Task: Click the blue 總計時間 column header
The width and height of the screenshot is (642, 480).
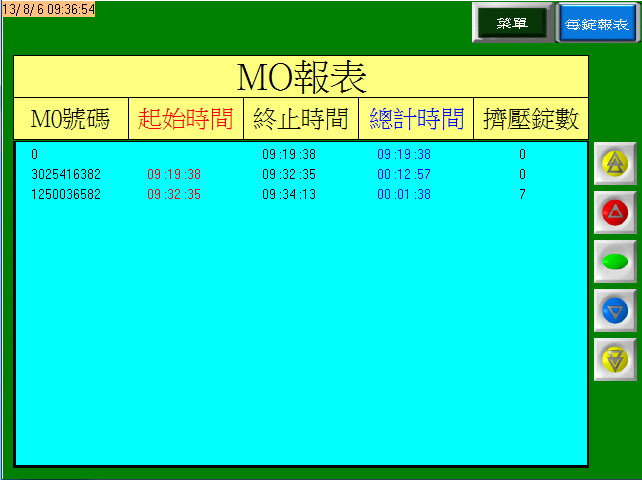Action: click(416, 119)
